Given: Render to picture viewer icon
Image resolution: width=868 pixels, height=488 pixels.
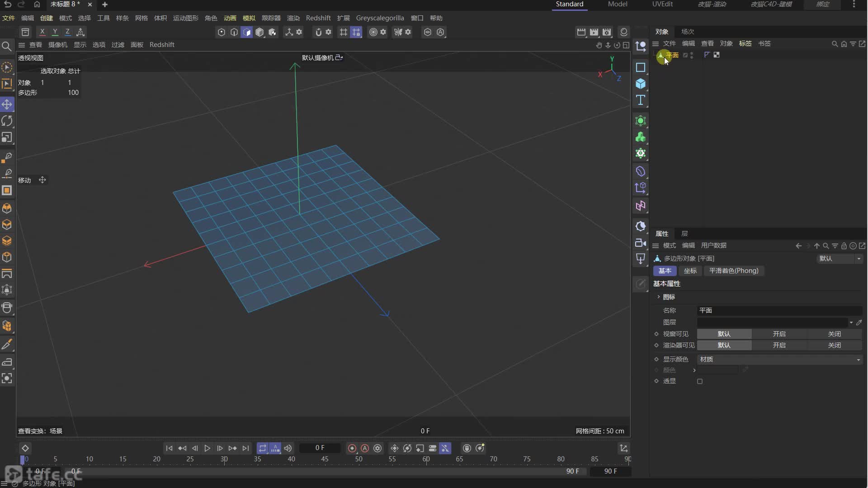Looking at the screenshot, I should click(x=594, y=32).
